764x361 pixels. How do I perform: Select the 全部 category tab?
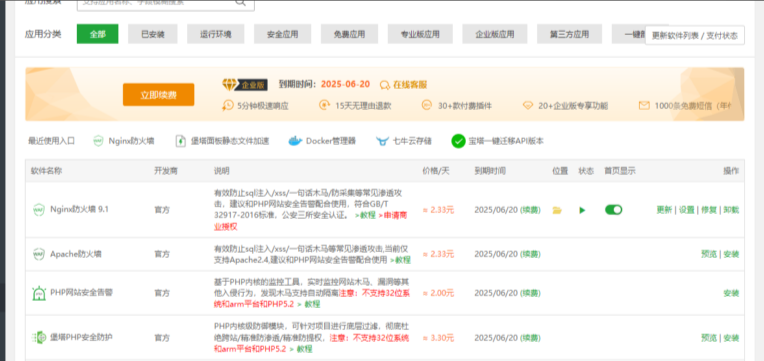pyautogui.click(x=97, y=34)
